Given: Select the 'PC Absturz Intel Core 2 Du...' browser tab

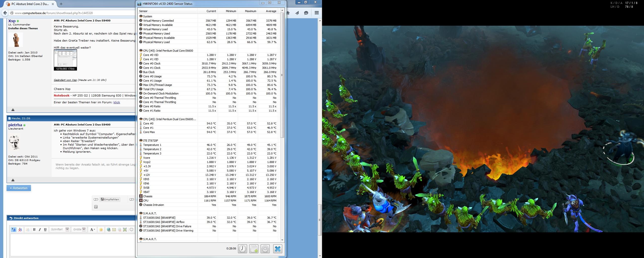Looking at the screenshot, I should point(30,4).
